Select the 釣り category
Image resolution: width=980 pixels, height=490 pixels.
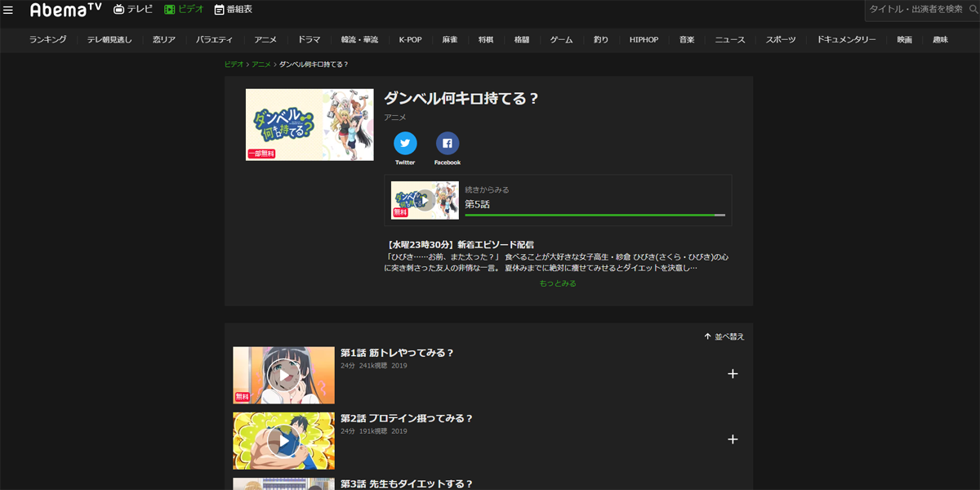pos(601,39)
